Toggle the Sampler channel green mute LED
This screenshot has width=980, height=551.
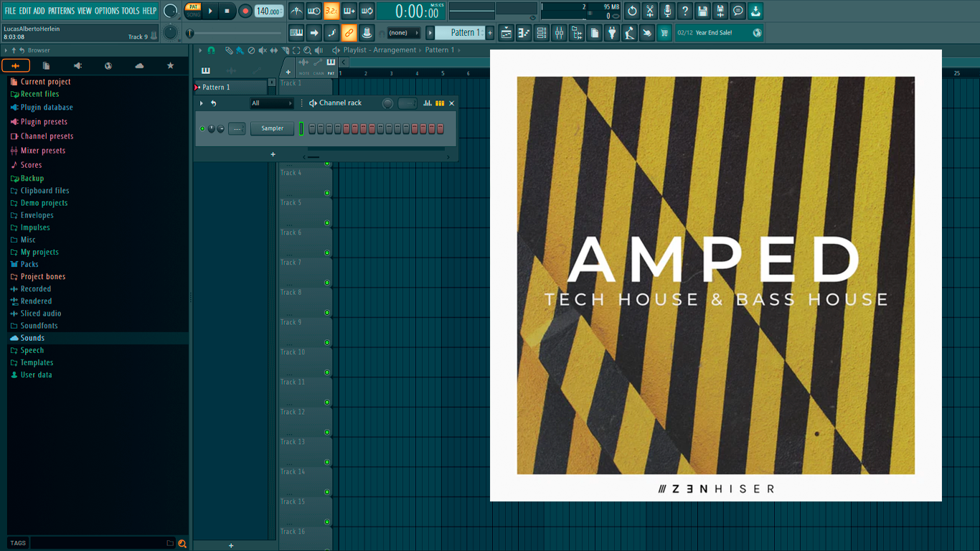[202, 128]
